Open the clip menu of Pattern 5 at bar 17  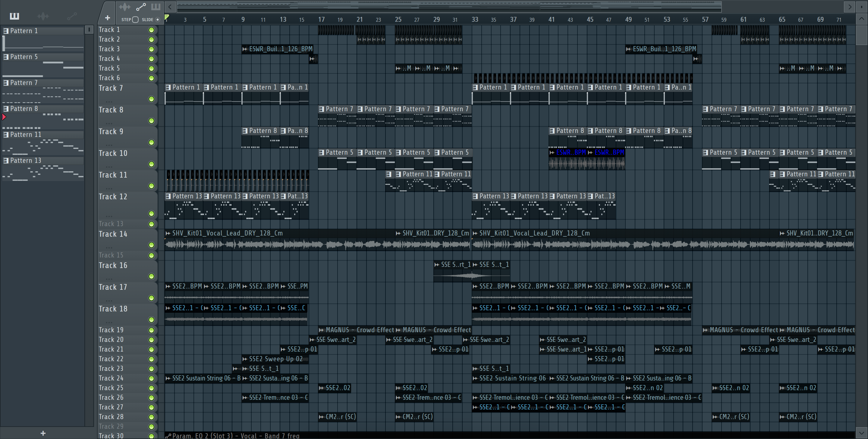(x=322, y=153)
